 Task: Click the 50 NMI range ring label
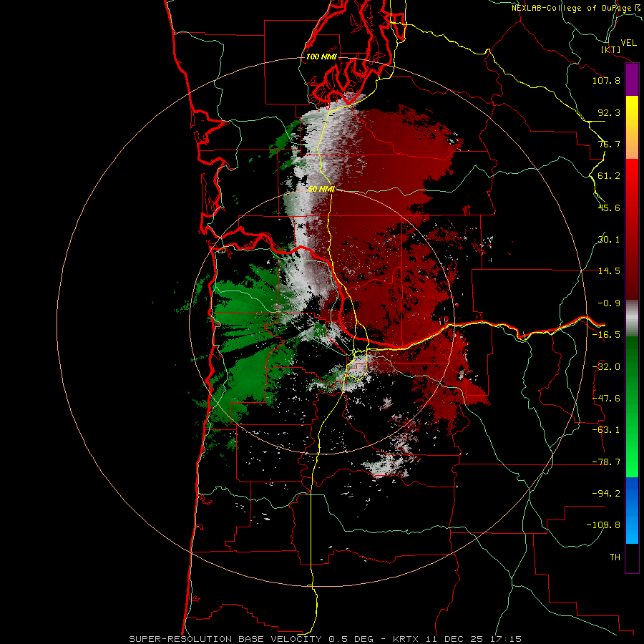click(x=321, y=189)
